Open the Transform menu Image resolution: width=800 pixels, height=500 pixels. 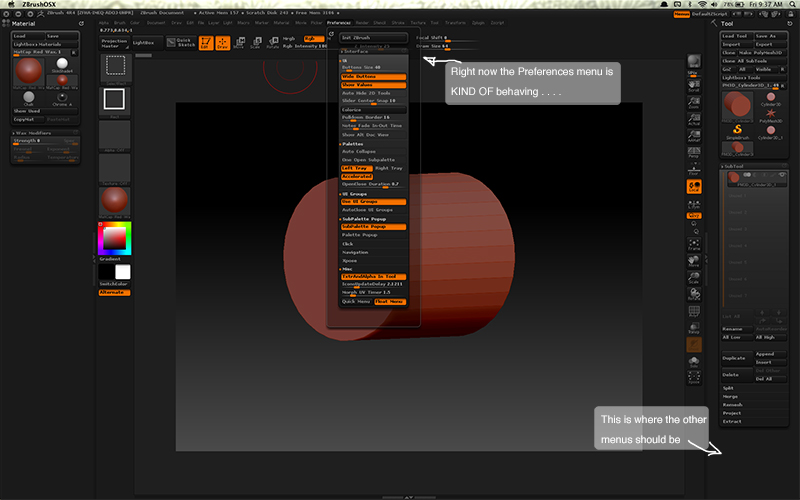tap(455, 23)
